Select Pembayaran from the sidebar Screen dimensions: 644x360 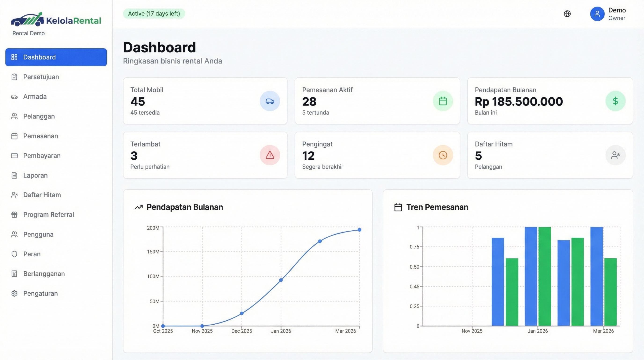42,156
